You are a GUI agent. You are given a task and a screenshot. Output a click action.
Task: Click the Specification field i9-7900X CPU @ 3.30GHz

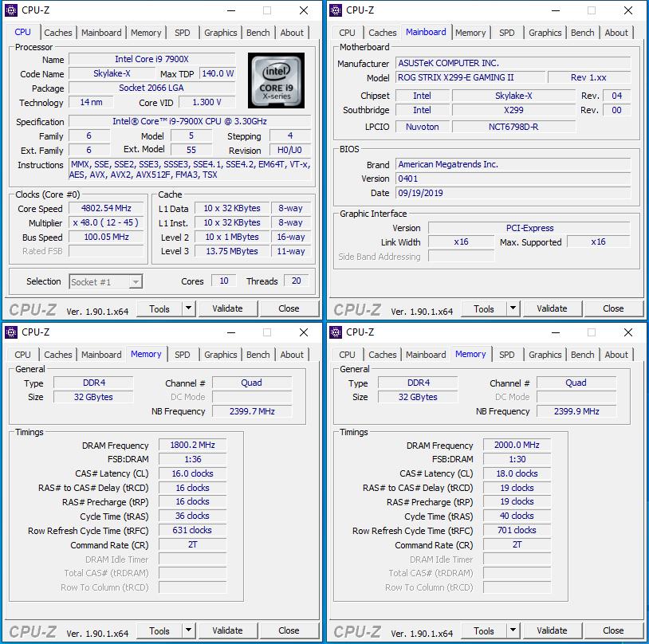pyautogui.click(x=190, y=121)
